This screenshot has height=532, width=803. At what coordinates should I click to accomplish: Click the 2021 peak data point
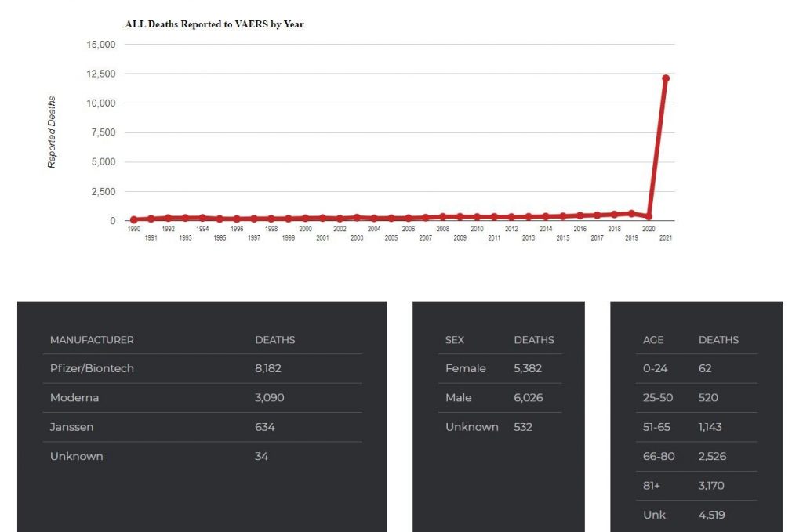point(666,78)
